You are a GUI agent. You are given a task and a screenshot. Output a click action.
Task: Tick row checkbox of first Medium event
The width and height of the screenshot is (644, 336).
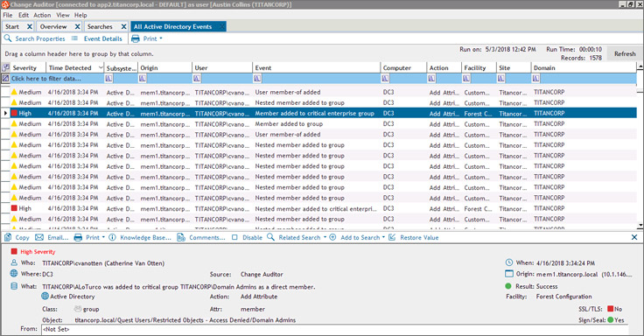pos(5,92)
